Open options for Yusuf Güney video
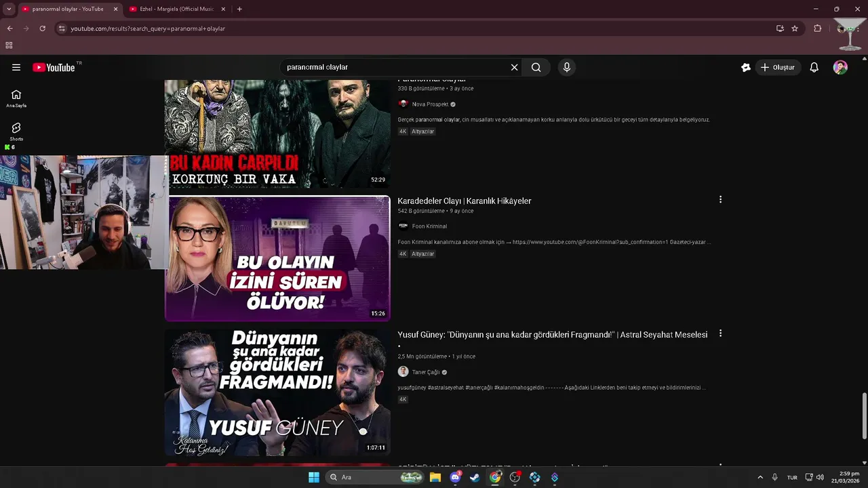The height and width of the screenshot is (488, 868). click(x=720, y=333)
